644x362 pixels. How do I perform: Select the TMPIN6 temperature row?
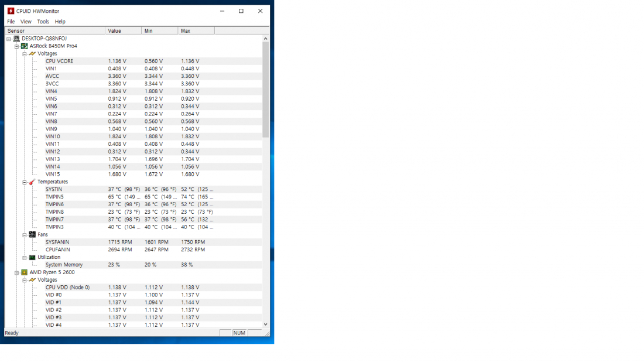[x=153, y=204]
